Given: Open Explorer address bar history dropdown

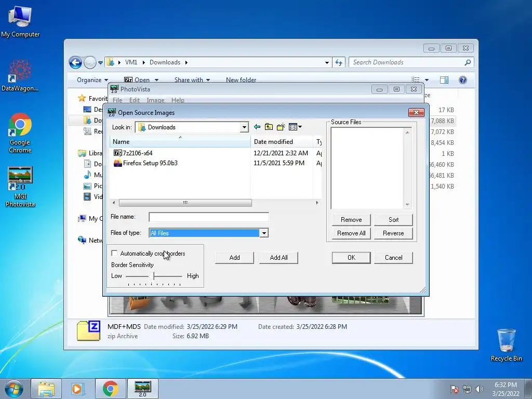Looking at the screenshot, I should pos(327,62).
